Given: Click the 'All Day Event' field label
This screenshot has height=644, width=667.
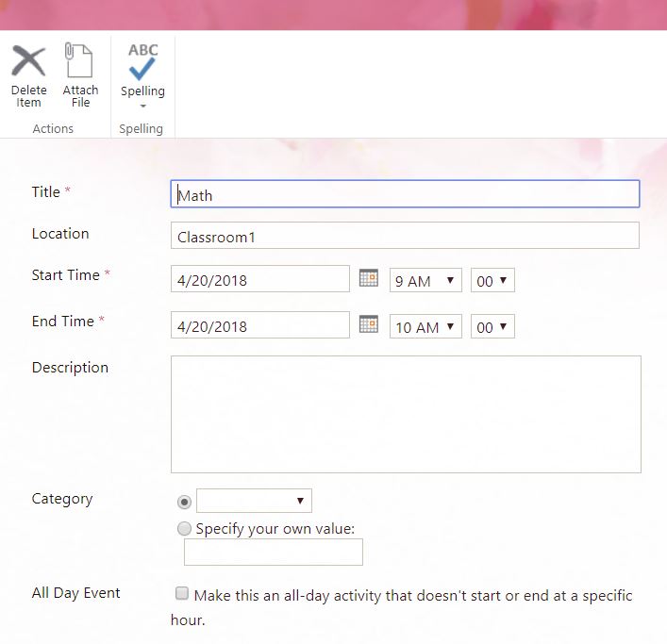Looking at the screenshot, I should tap(76, 592).
